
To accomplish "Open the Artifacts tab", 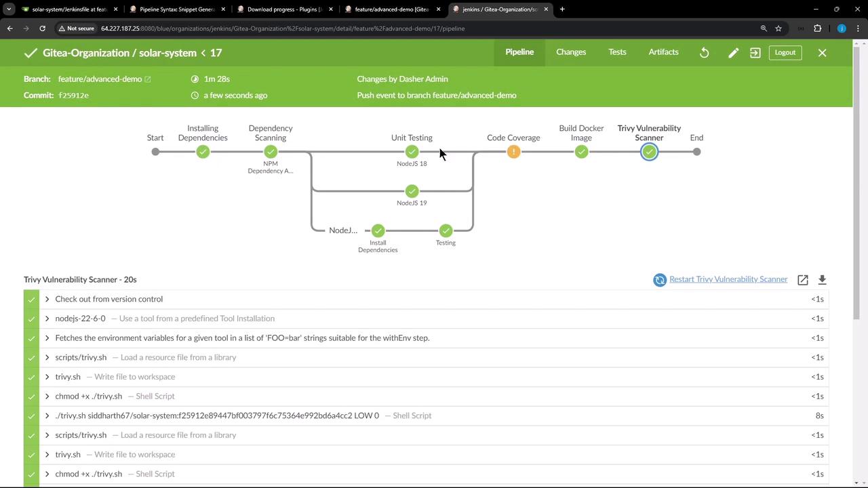I will (663, 52).
